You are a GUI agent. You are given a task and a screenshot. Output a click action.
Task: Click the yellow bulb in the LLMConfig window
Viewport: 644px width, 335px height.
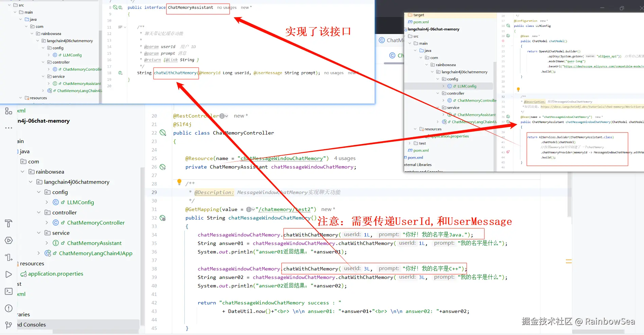coord(518,90)
